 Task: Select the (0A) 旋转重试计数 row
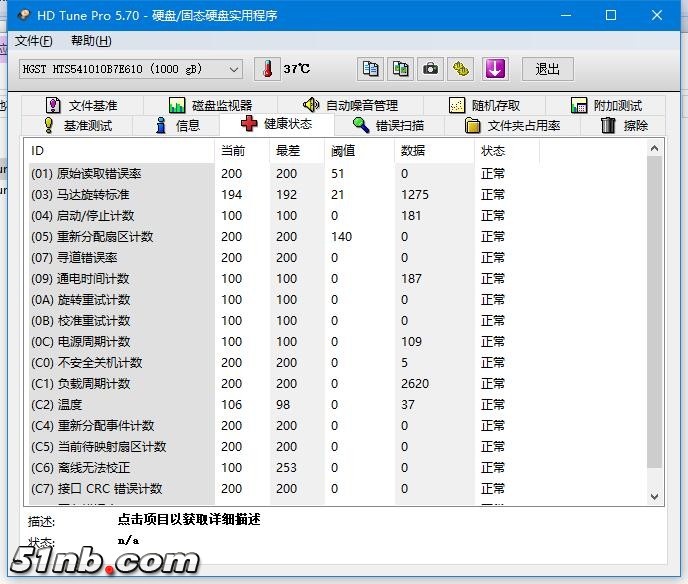285,300
